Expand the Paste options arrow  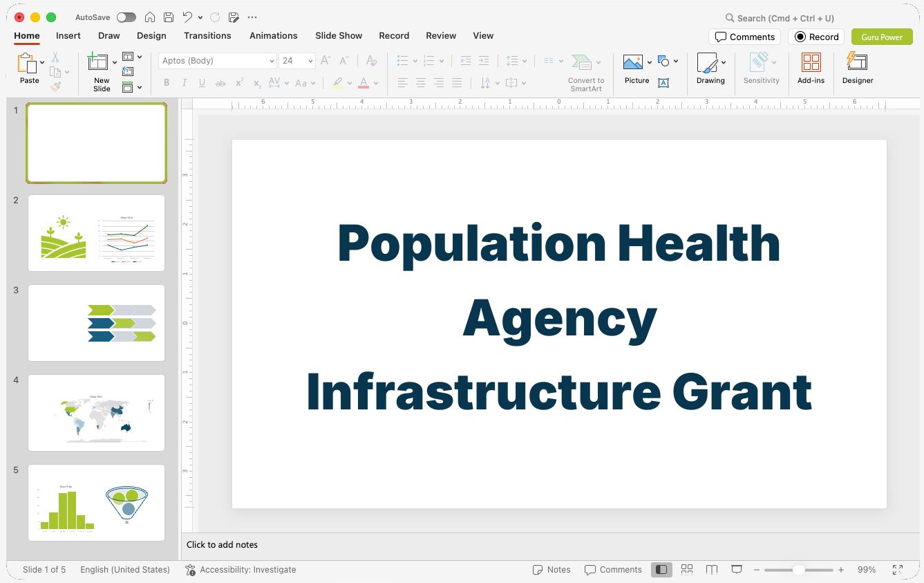tap(42, 62)
